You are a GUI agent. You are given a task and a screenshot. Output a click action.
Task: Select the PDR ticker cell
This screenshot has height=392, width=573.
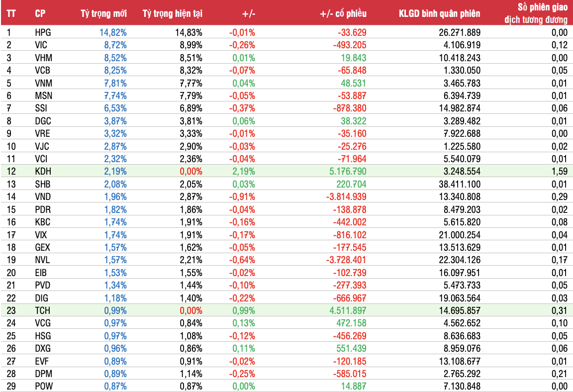tap(43, 209)
